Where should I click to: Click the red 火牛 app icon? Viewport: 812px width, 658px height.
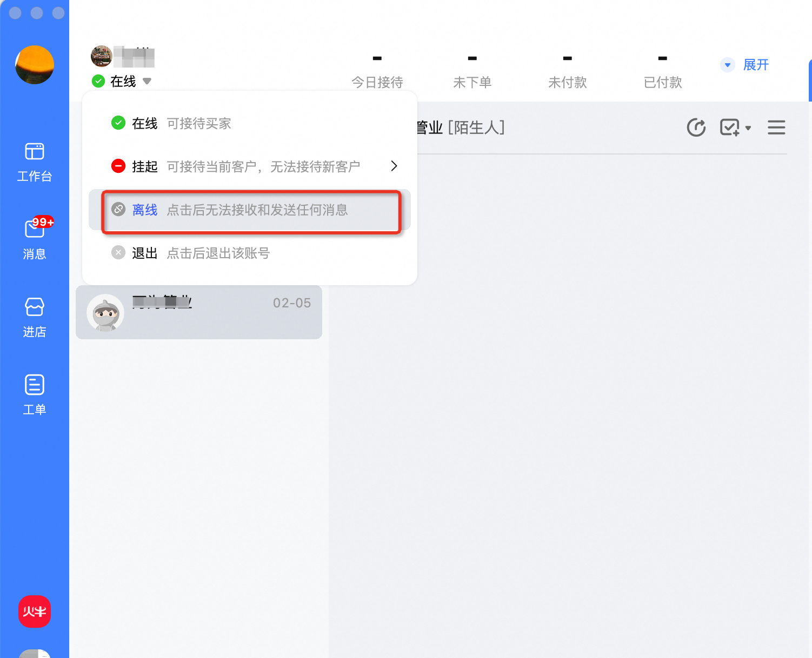[35, 612]
